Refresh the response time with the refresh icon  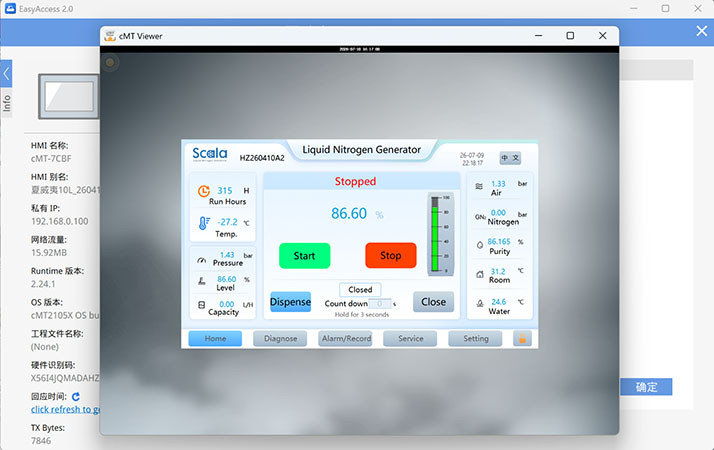click(76, 397)
